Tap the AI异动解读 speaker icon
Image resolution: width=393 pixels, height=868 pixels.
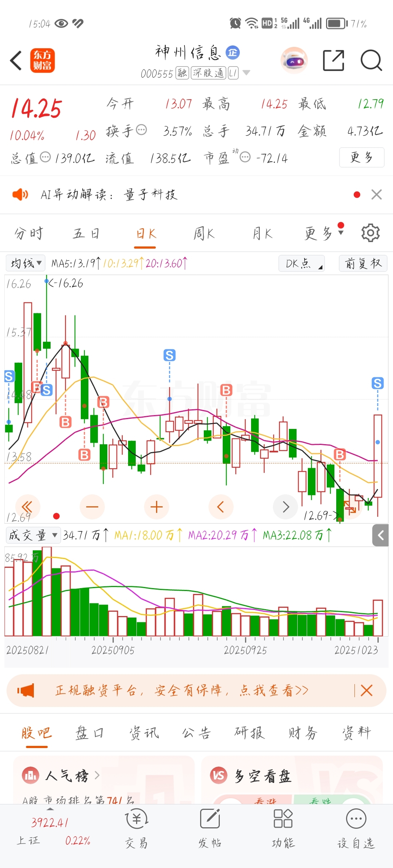[x=20, y=194]
